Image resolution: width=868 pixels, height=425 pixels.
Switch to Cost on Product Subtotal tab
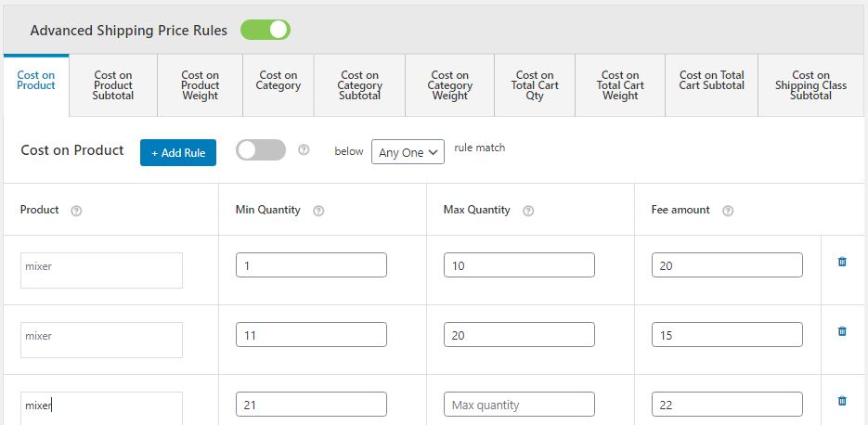point(113,85)
